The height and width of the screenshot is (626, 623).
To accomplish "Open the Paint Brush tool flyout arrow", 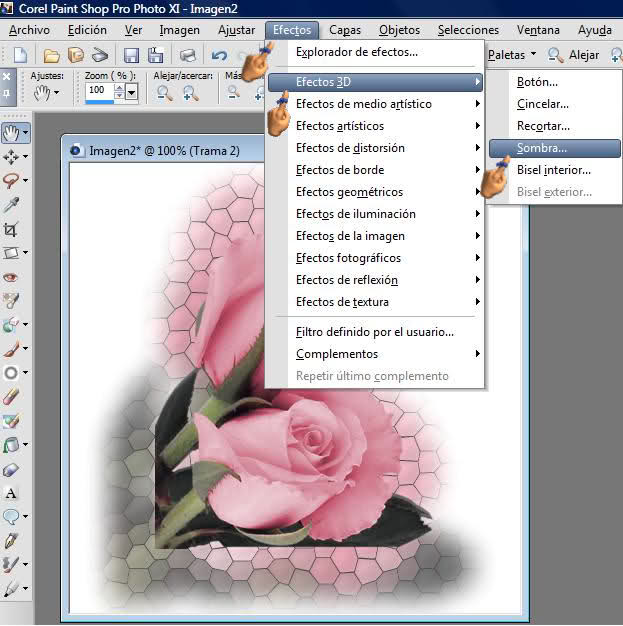I will tap(26, 348).
